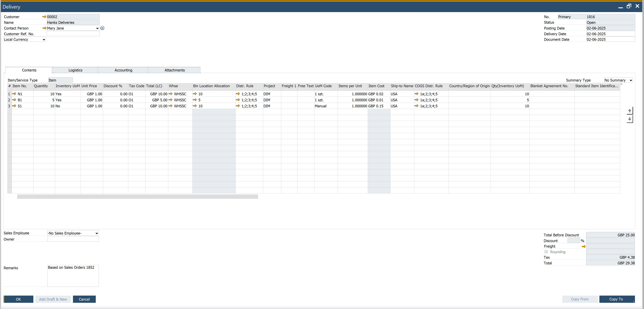
Task: Expand the Local Currency dropdown
Action: coord(44,39)
